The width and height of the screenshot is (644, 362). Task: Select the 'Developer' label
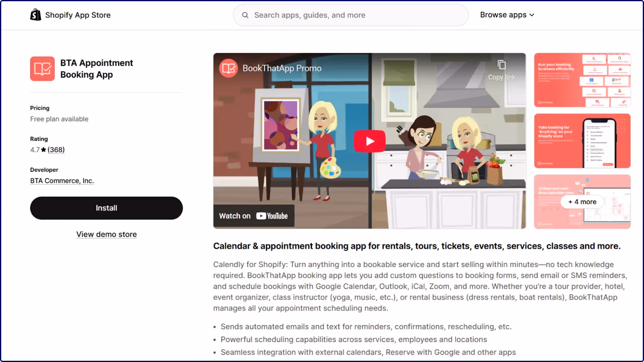[x=44, y=170]
